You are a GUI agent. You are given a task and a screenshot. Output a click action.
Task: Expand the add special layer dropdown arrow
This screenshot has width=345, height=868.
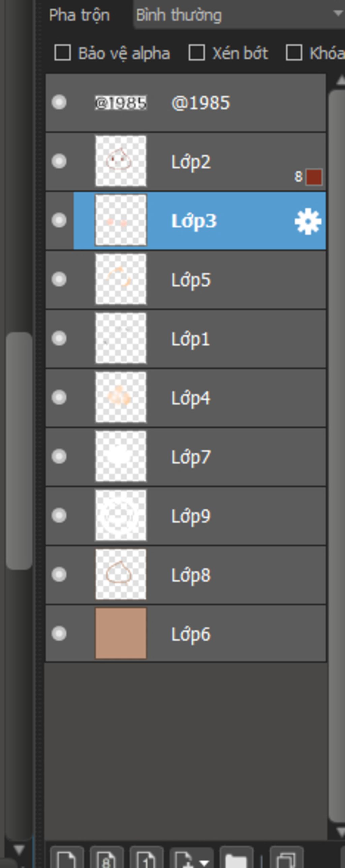pos(204,863)
